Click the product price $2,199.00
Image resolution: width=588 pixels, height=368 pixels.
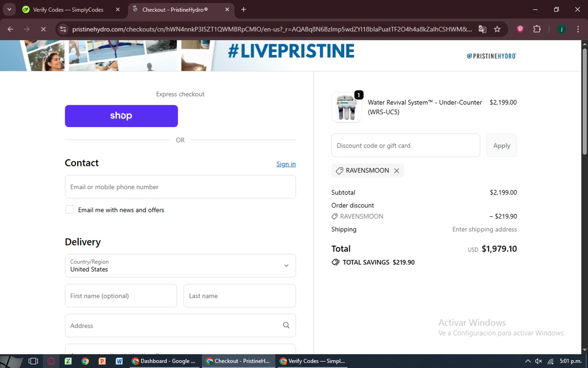(x=503, y=102)
